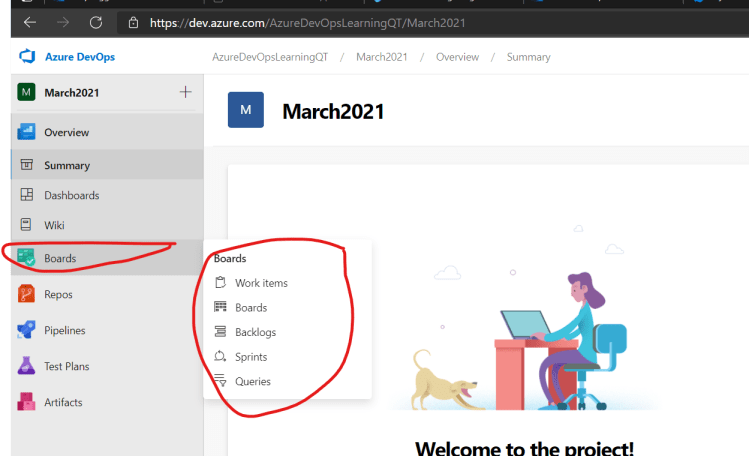Click the Summary icon in sidebar
749x456 pixels.
(x=27, y=165)
